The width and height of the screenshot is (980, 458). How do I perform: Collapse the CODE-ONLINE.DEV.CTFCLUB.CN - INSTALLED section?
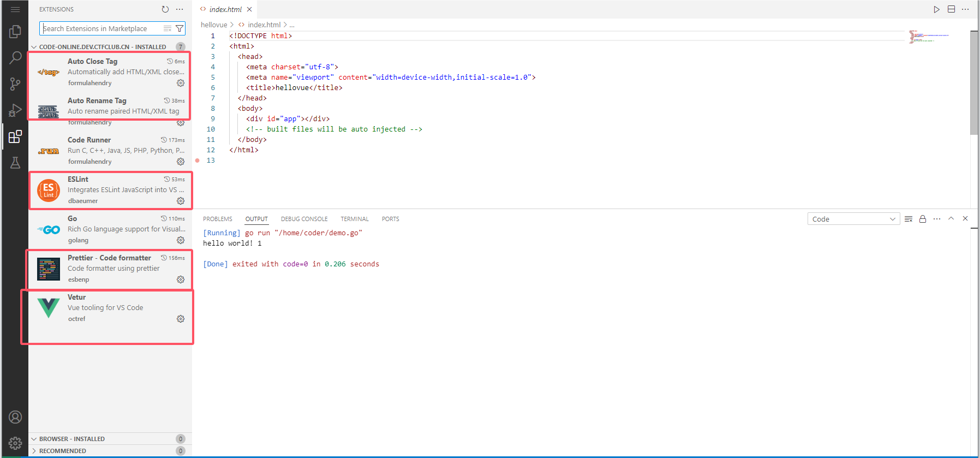[x=103, y=47]
